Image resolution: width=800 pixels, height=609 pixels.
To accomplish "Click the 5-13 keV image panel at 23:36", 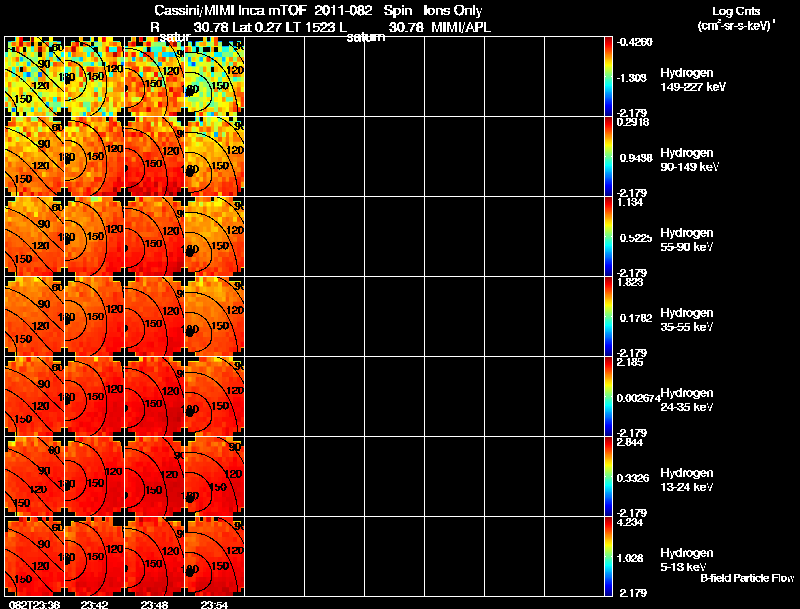I will (x=35, y=556).
